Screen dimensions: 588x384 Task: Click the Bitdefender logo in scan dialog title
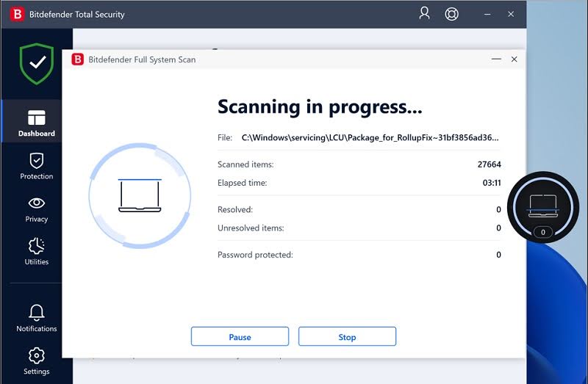pos(77,59)
